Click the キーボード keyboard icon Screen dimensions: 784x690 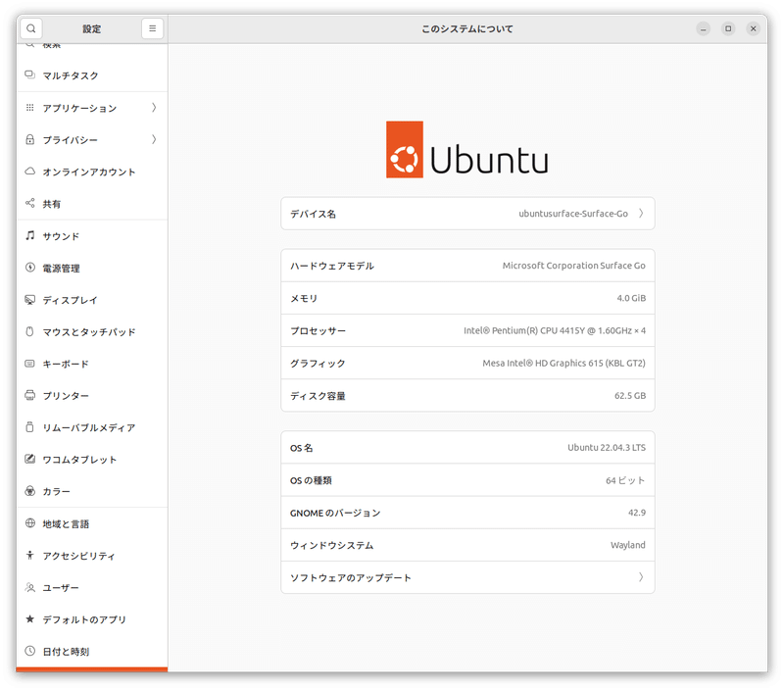[x=30, y=364]
